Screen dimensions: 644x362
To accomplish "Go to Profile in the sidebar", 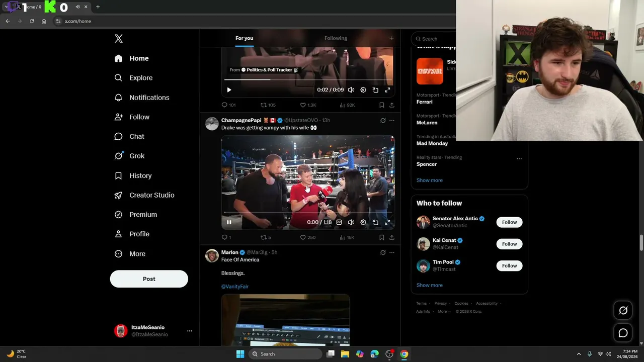I will click(132, 234).
